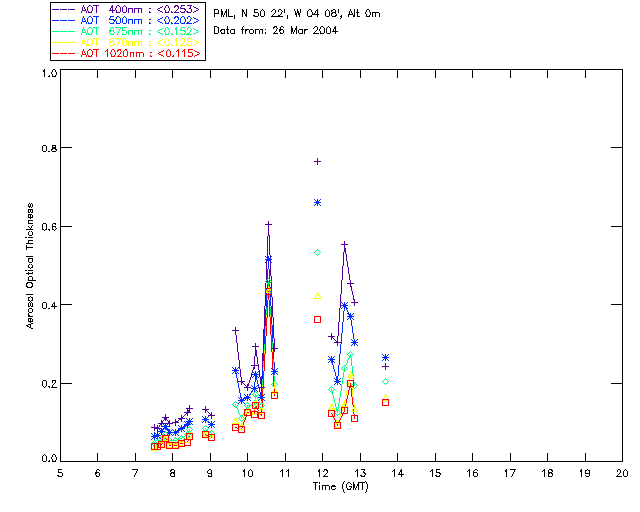Click x-axis tick label 13
Image resolution: width=640 pixels, height=512 pixels.
pos(360,473)
